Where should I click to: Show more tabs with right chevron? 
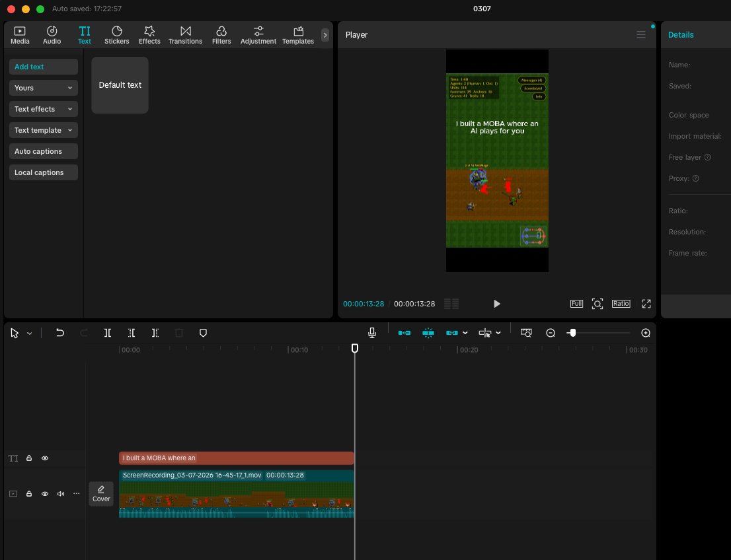pos(325,35)
